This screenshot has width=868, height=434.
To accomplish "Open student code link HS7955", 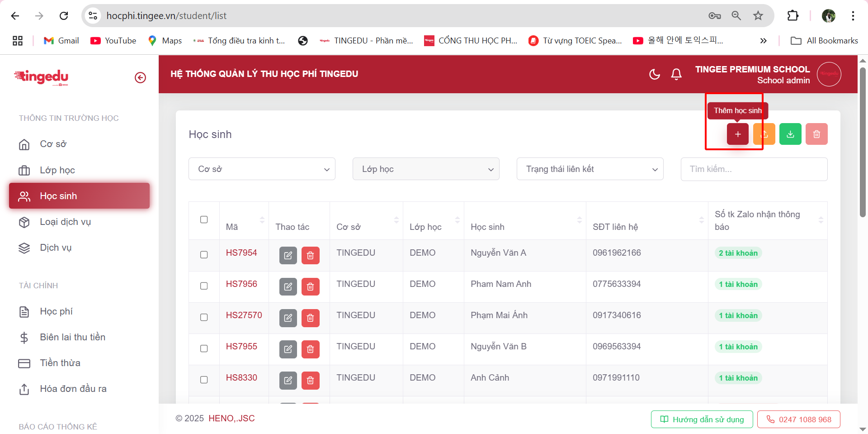I will pyautogui.click(x=241, y=347).
